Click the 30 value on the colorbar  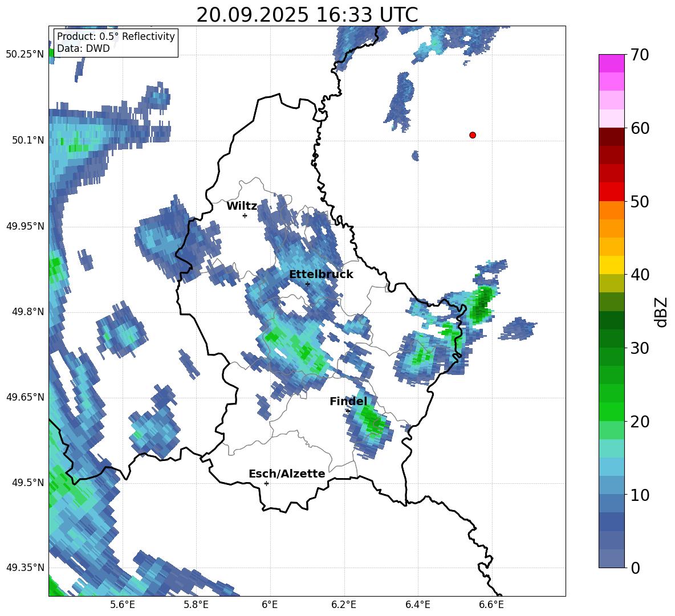coord(640,348)
